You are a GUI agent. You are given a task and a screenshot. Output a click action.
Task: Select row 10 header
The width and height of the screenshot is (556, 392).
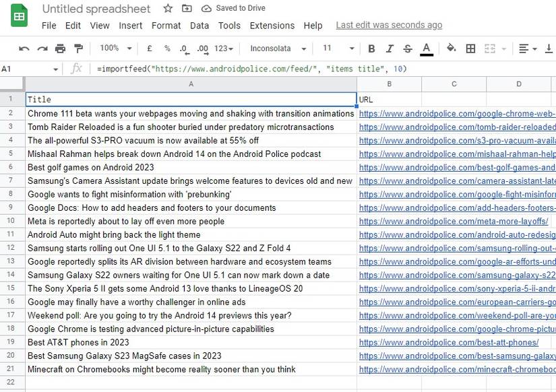tap(11, 221)
